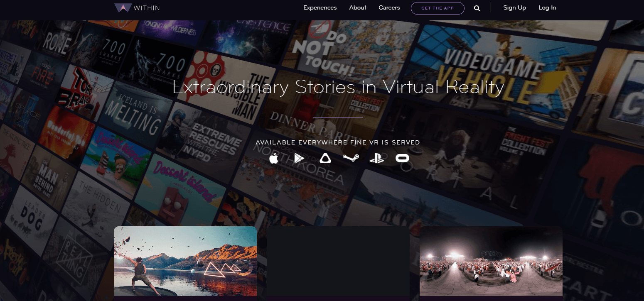Screen dimensions: 644x301
Task: Open the 360 crowd concert thumbnail
Action: pyautogui.click(x=491, y=261)
